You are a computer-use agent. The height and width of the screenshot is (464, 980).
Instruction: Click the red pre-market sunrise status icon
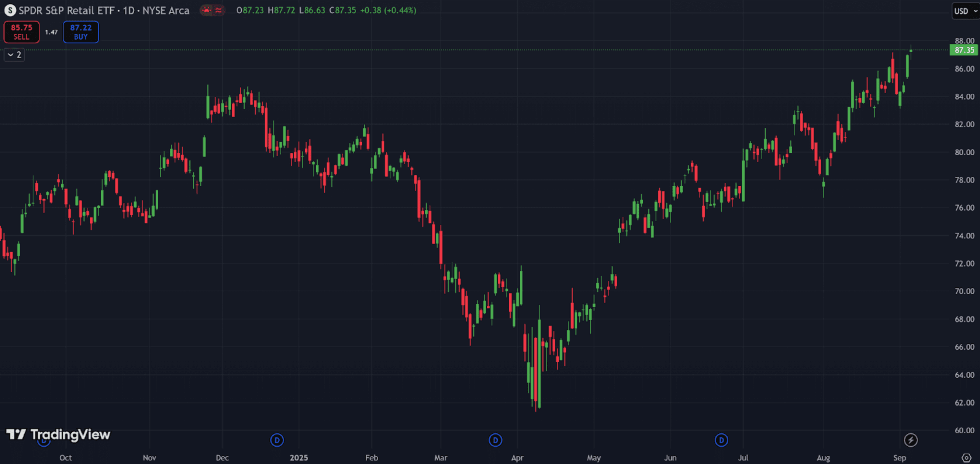pyautogui.click(x=207, y=10)
